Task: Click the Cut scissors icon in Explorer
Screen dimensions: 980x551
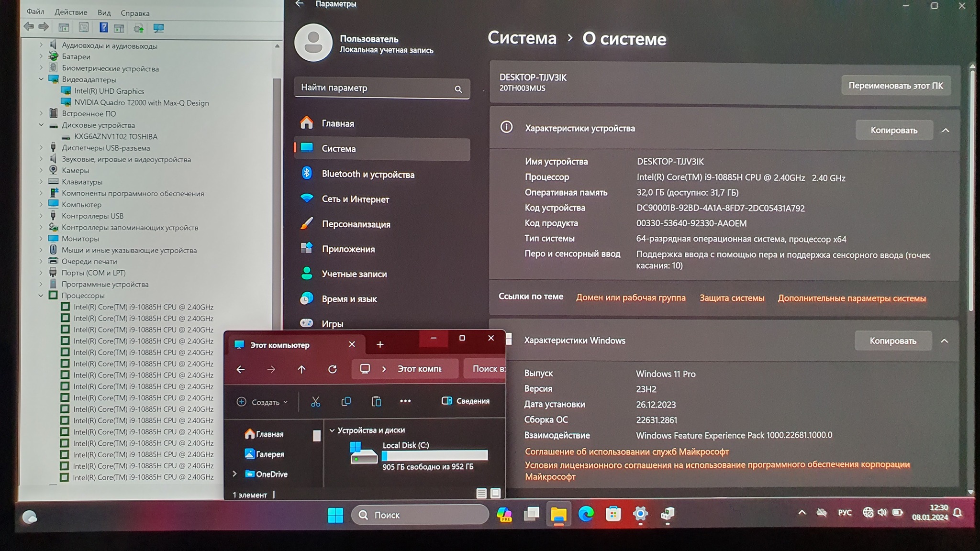Action: 315,402
